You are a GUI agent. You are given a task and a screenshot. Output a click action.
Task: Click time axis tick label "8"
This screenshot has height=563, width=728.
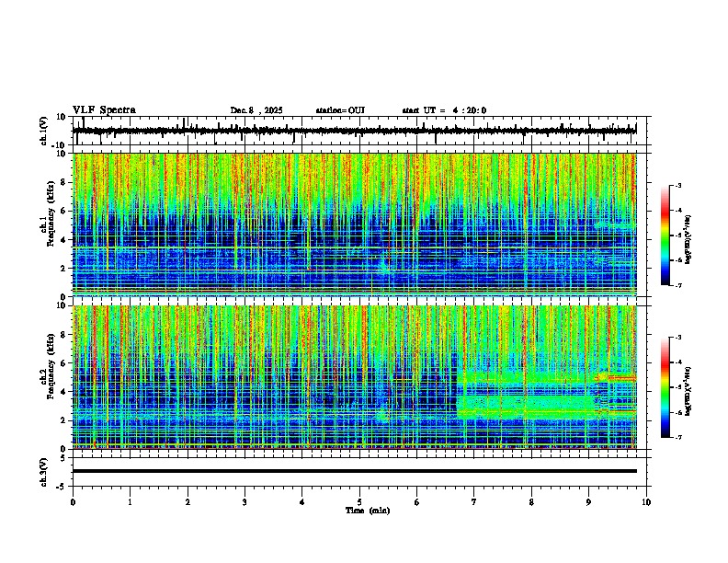(531, 502)
